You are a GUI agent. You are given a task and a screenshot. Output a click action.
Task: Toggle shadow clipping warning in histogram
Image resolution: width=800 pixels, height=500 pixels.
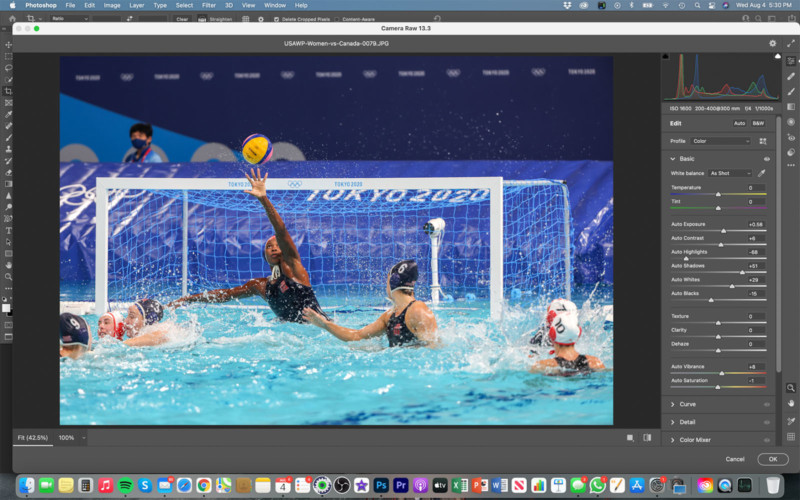coord(665,56)
